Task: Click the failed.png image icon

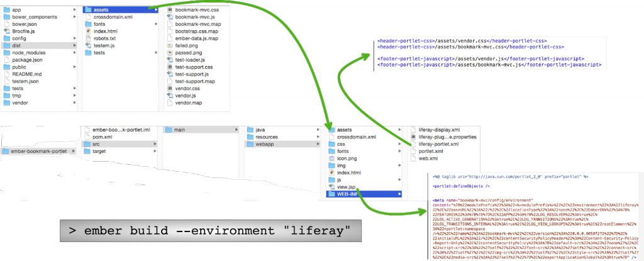Action: pyautogui.click(x=170, y=45)
